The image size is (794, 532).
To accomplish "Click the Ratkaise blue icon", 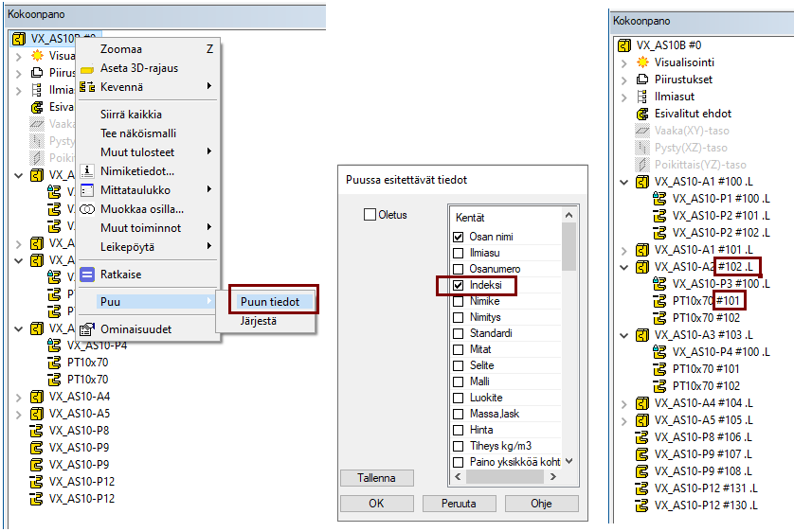I will [87, 275].
